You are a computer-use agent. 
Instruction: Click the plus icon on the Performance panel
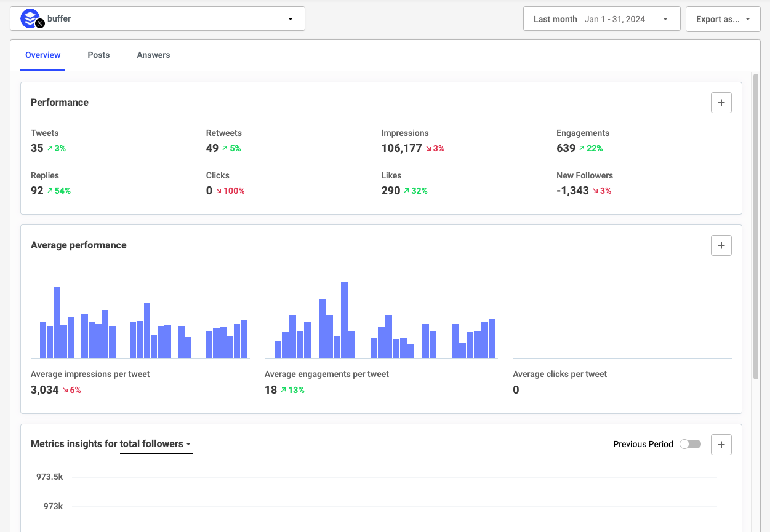click(x=721, y=103)
